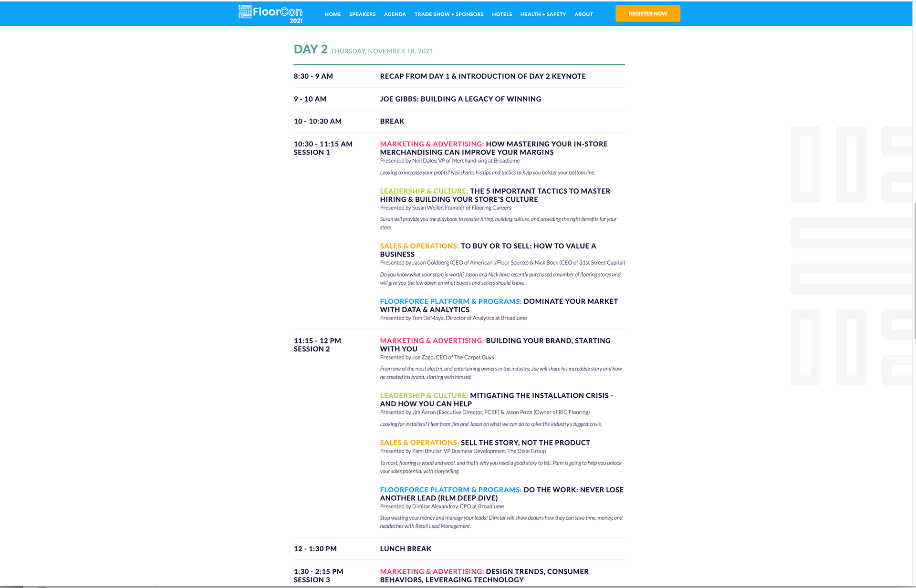Click the 8:30 - 9 AM time slot
The height and width of the screenshot is (588, 916).
tap(313, 76)
